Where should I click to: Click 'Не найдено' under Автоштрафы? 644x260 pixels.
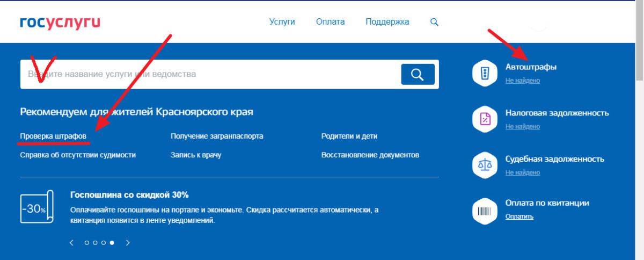point(523,81)
